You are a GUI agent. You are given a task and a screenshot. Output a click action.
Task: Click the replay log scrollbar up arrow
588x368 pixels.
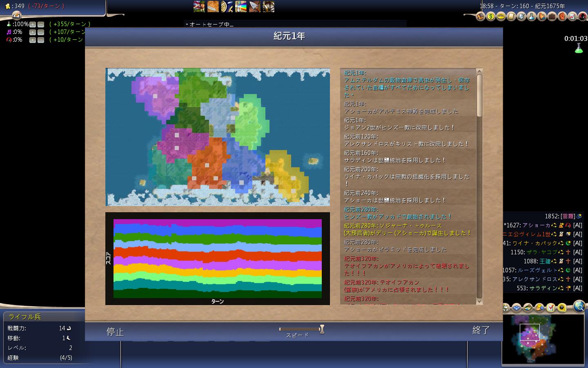click(x=479, y=71)
